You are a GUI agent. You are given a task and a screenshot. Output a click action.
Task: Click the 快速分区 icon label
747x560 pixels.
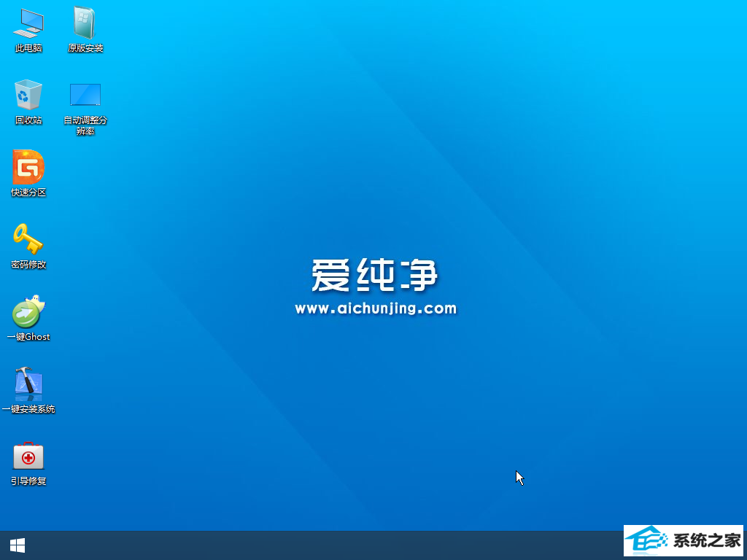tap(28, 192)
